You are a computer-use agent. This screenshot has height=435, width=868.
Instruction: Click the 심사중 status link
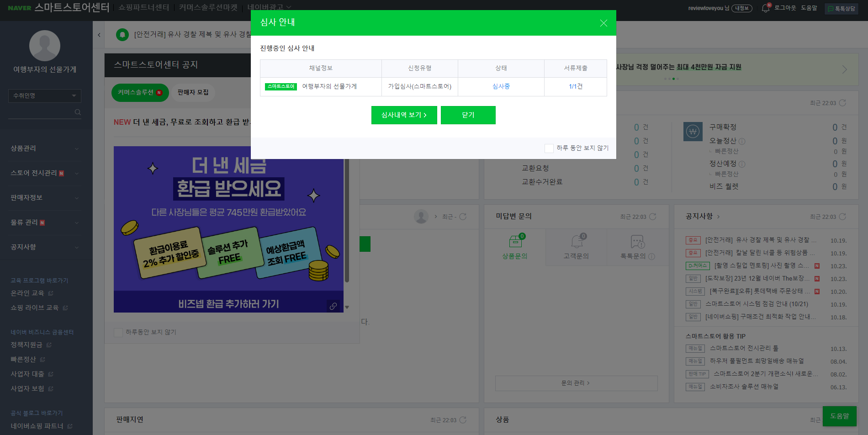pos(501,86)
